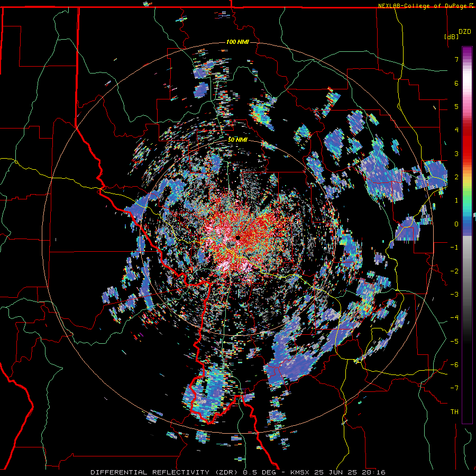Click the 100 NMI range ring label

pyautogui.click(x=237, y=42)
